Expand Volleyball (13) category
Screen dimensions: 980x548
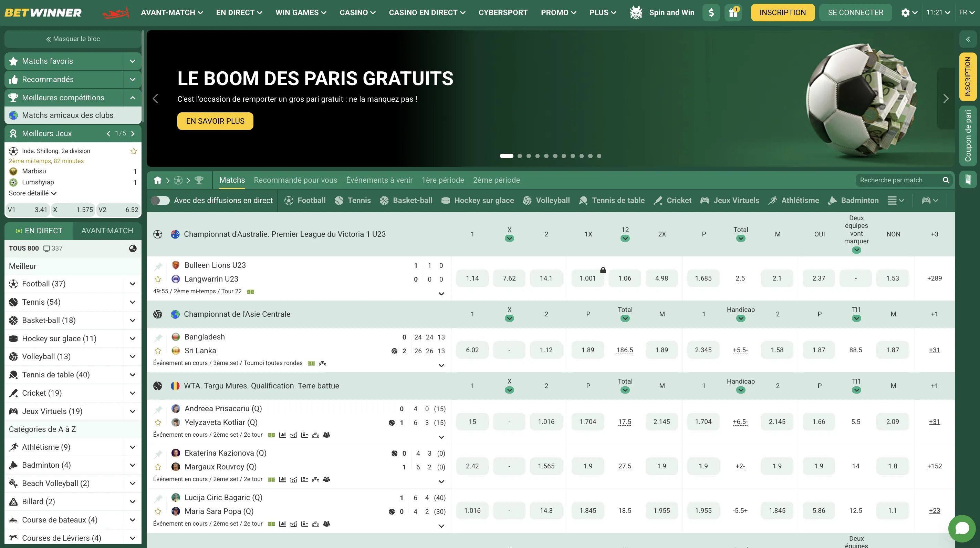132,356
